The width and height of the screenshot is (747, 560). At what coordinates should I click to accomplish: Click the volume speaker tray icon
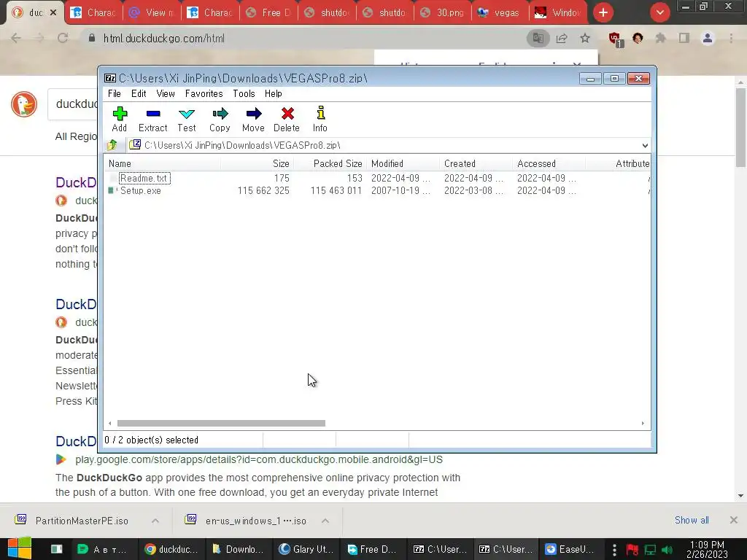click(x=667, y=550)
